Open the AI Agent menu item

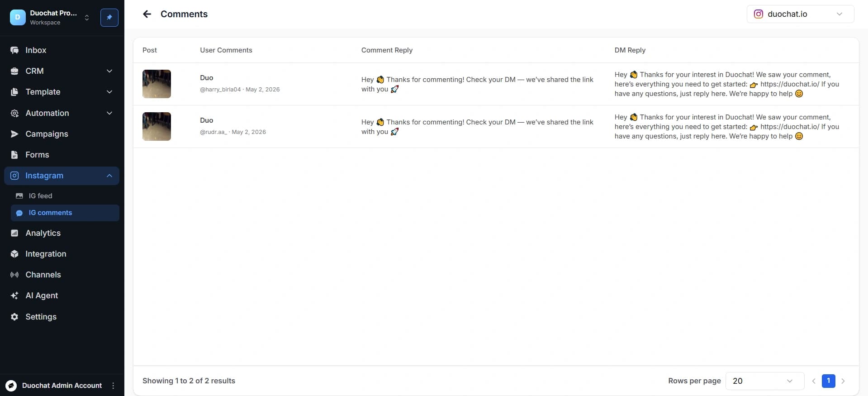coord(62,296)
